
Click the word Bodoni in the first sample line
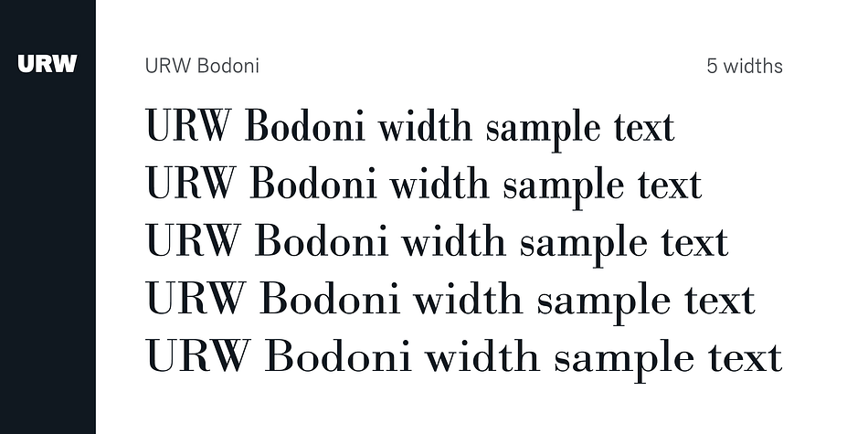(x=307, y=127)
